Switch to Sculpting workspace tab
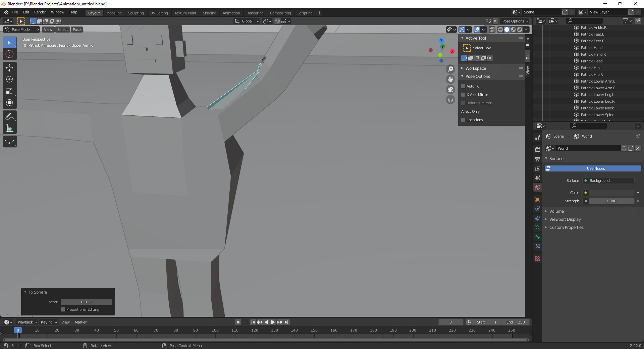The height and width of the screenshot is (349, 644). pos(136,13)
